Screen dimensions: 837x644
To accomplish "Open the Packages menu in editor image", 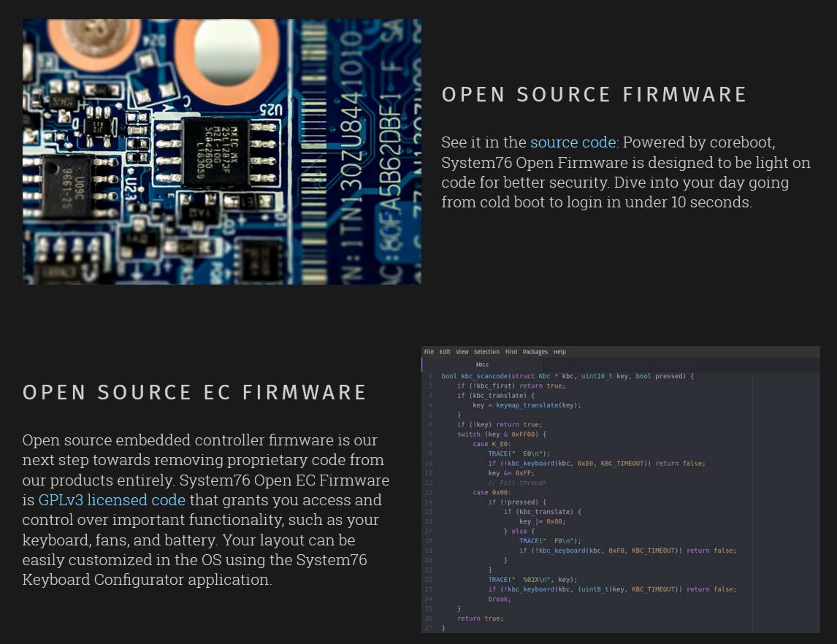I will tap(535, 352).
